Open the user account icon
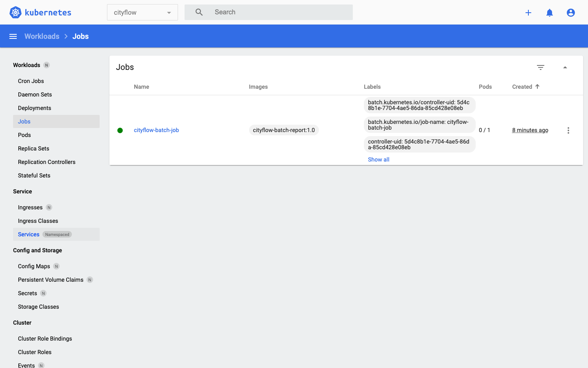Image resolution: width=588 pixels, height=368 pixels. [x=571, y=13]
